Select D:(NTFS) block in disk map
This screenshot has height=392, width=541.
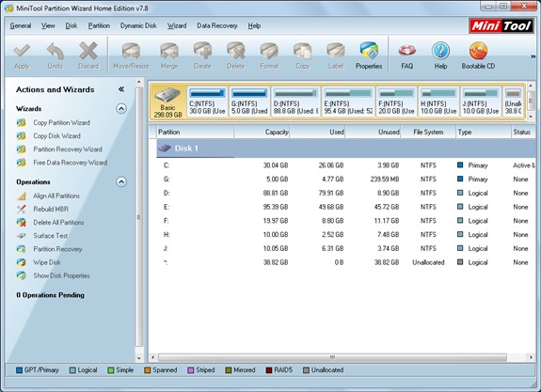(296, 102)
